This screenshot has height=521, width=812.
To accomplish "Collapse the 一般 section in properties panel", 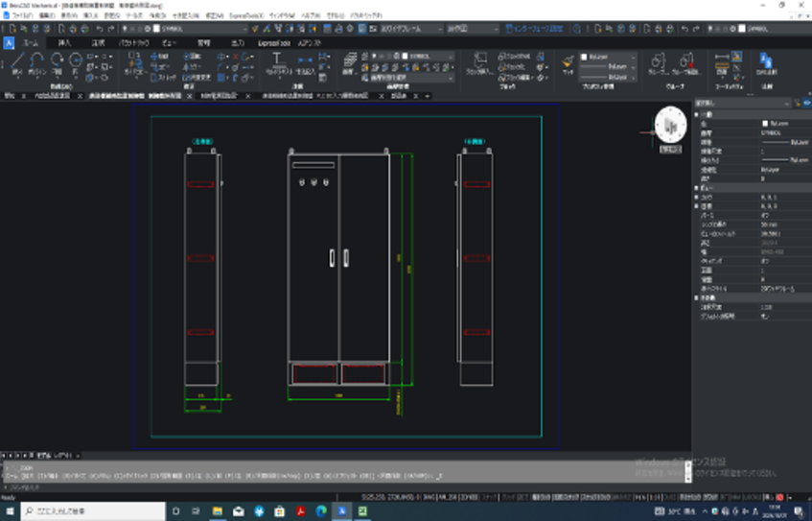I will click(x=697, y=113).
